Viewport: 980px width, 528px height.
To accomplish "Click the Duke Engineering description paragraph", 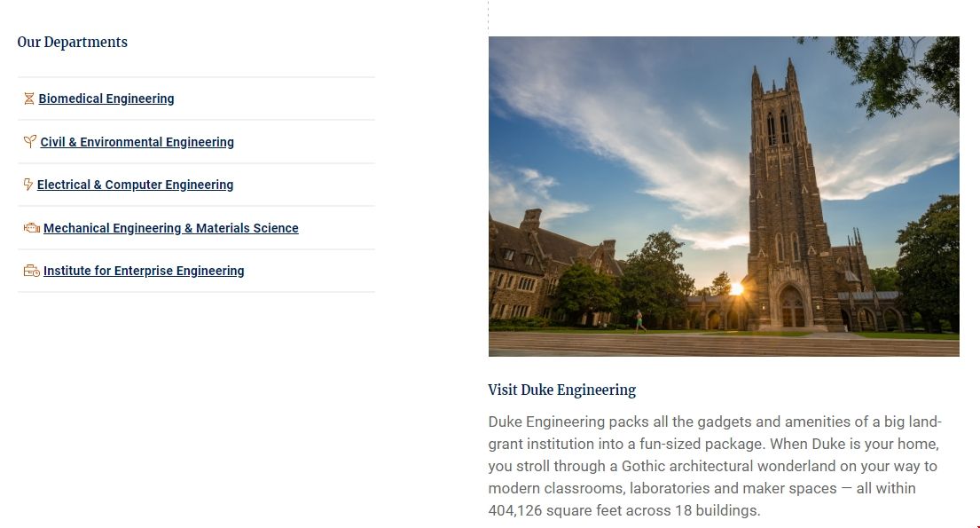I will coord(714,466).
